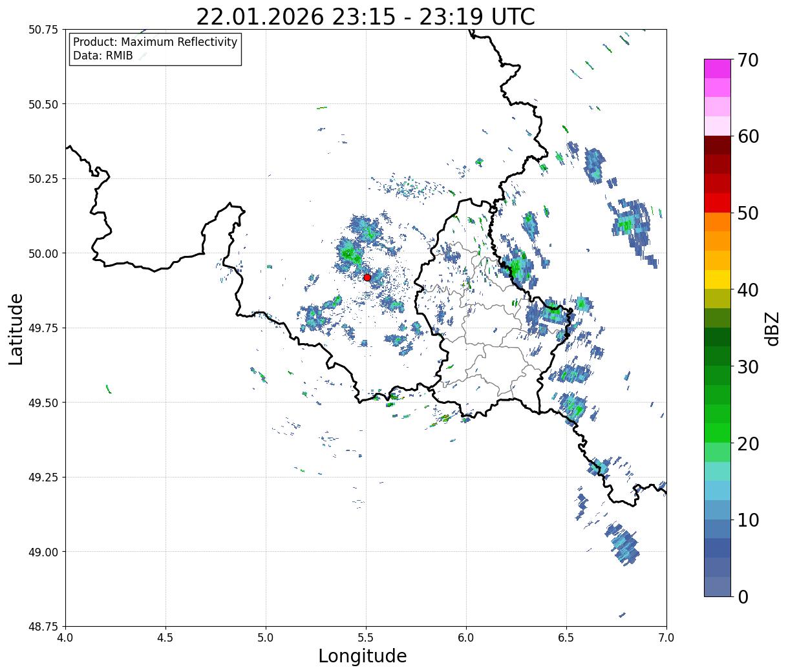Click the 'Latitude' axis label
This screenshot has height=672, width=788.
(x=16, y=328)
